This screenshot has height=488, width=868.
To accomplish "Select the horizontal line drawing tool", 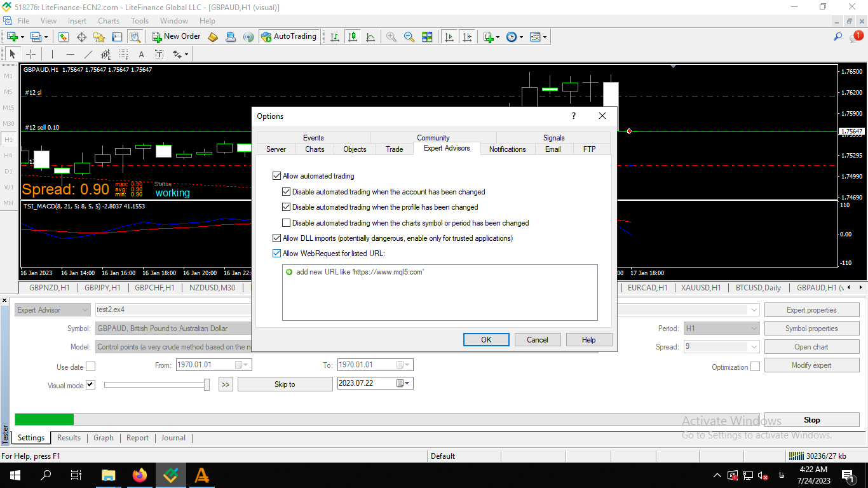I will [x=70, y=54].
